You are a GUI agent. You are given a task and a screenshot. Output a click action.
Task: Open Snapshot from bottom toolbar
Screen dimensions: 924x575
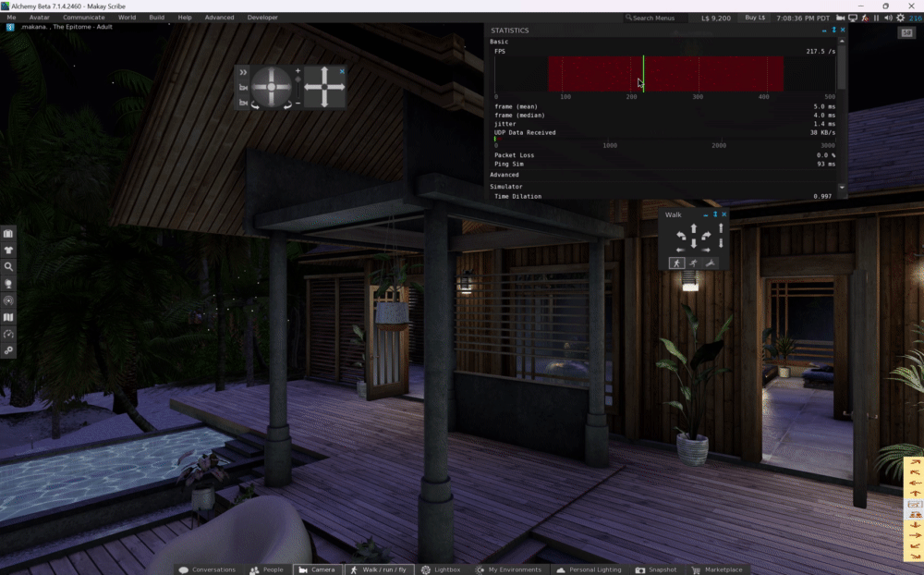point(656,569)
